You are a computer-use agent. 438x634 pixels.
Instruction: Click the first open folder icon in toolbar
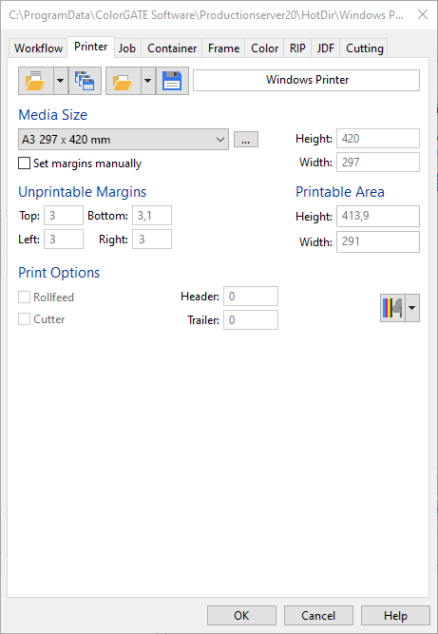pyautogui.click(x=36, y=81)
